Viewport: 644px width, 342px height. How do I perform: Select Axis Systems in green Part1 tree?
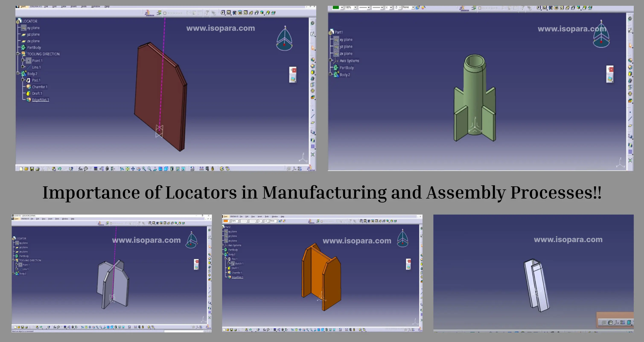pos(349,61)
